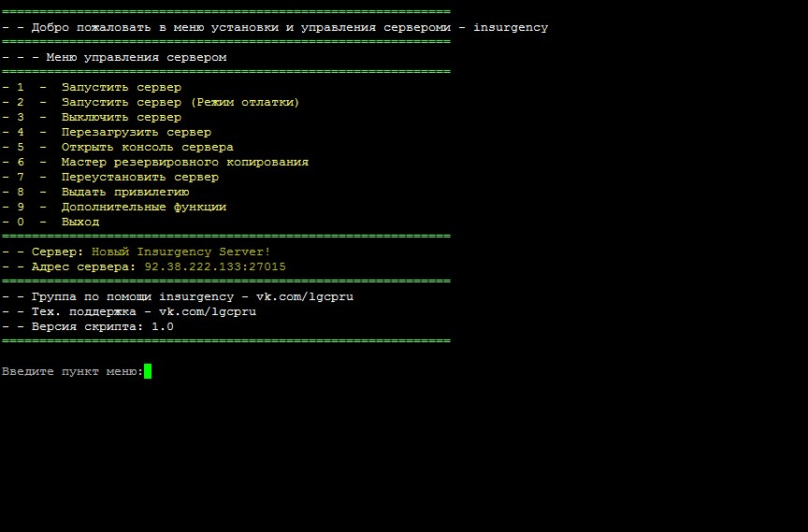Select 'Мастер резервировного копирования' item
Image resolution: width=808 pixels, height=532 pixels.
[x=184, y=162]
